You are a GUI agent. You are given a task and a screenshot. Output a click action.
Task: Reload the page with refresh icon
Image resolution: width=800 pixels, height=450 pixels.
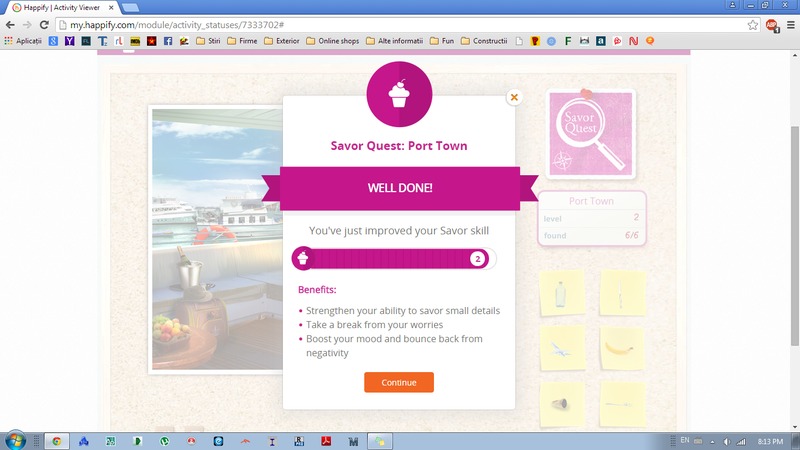coord(44,24)
